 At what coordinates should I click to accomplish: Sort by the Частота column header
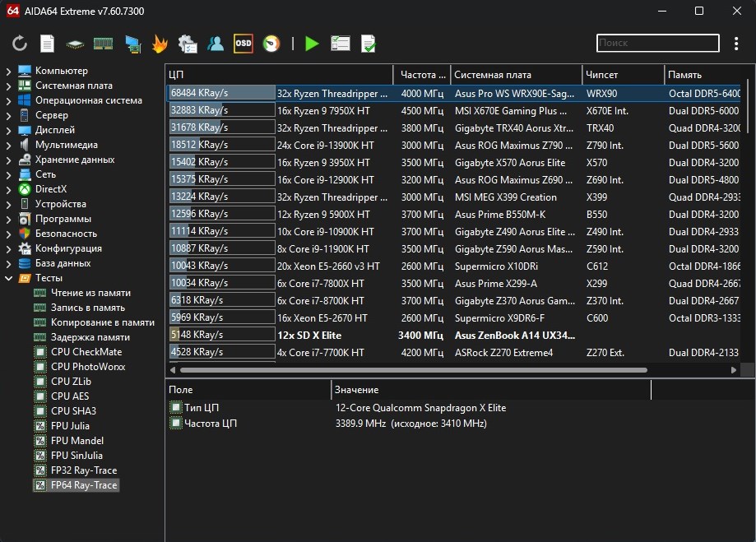[x=422, y=75]
